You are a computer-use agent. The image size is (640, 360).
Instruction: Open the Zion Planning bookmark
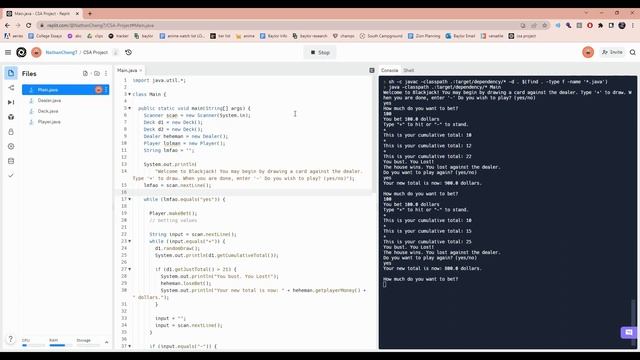tap(424, 36)
